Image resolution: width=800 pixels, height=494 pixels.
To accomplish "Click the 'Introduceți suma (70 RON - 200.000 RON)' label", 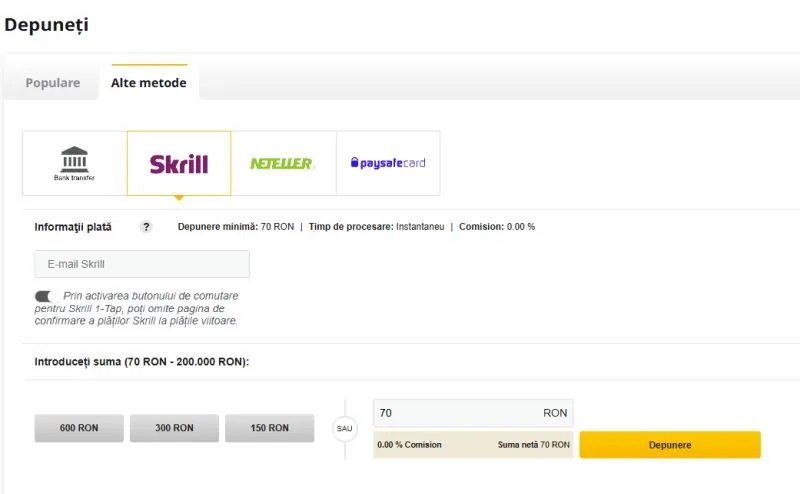I will [142, 362].
